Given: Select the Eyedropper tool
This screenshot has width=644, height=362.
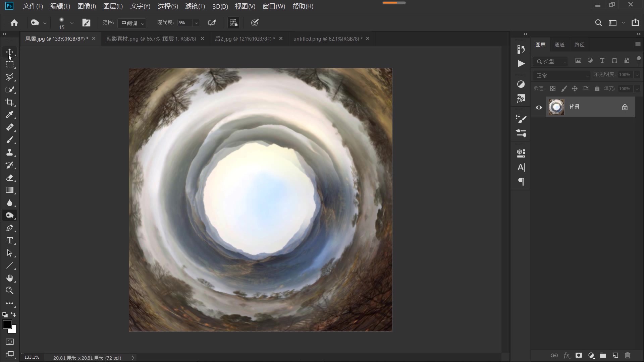Looking at the screenshot, I should [9, 115].
